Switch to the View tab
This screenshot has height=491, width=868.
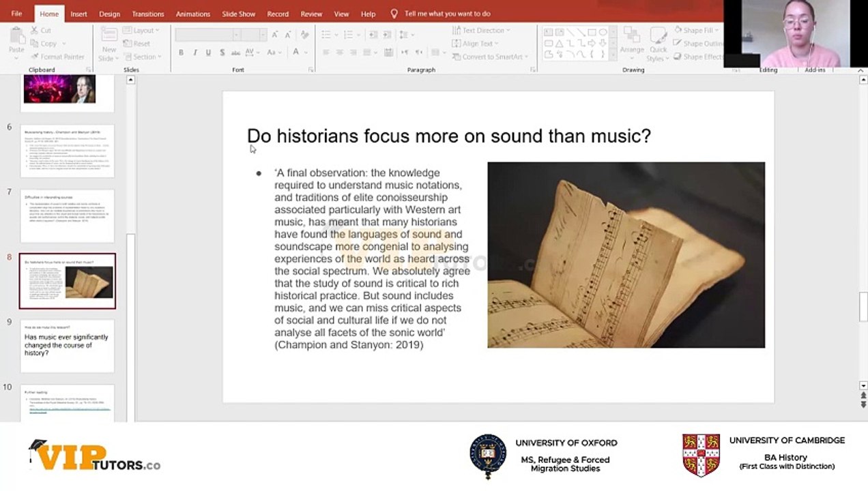click(341, 14)
